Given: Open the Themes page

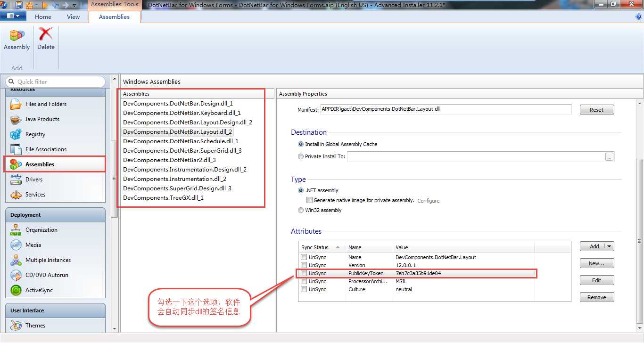Looking at the screenshot, I should pyautogui.click(x=55, y=326).
